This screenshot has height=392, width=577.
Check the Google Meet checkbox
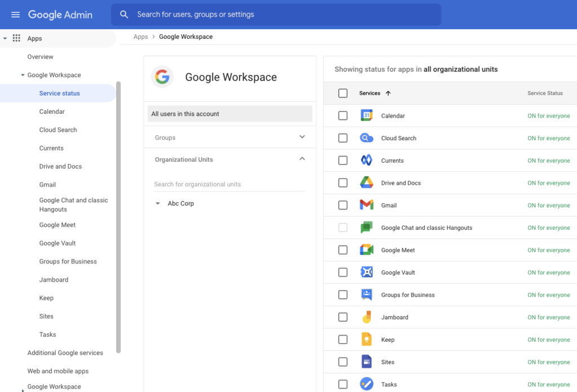pyautogui.click(x=343, y=250)
